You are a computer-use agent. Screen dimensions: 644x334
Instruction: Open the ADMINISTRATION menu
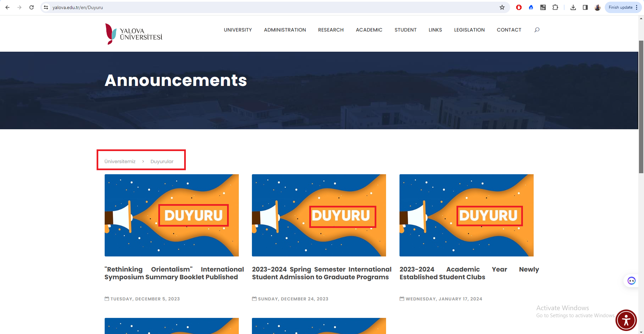click(285, 30)
